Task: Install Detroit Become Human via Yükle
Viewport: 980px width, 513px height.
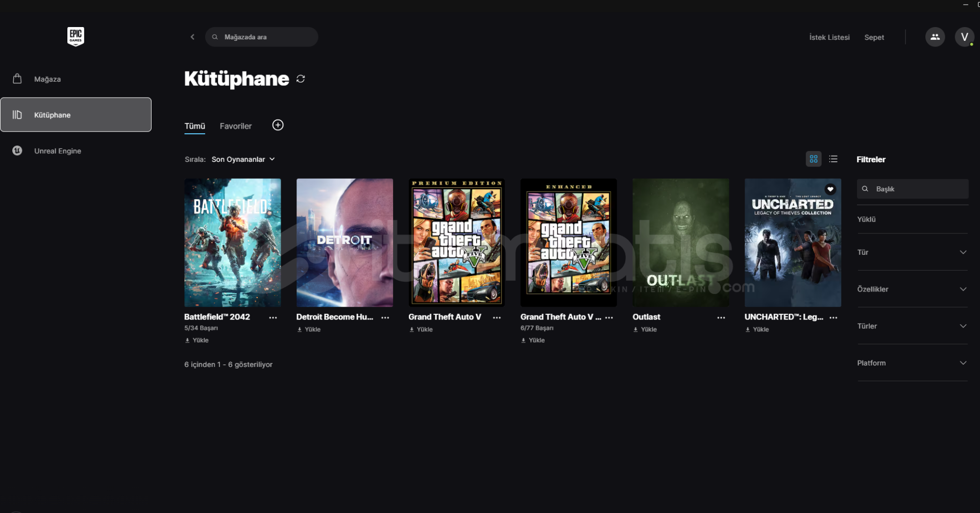Action: tap(309, 330)
